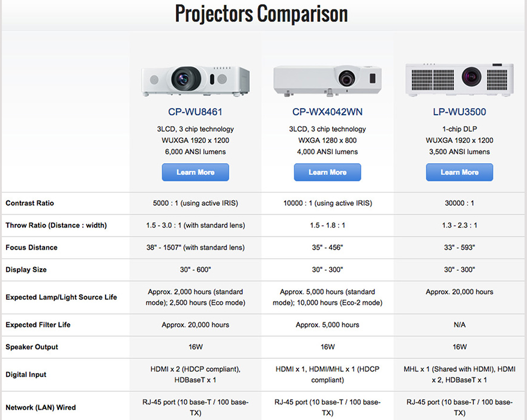Click the 30000 : 1 contrast value

pyautogui.click(x=459, y=203)
